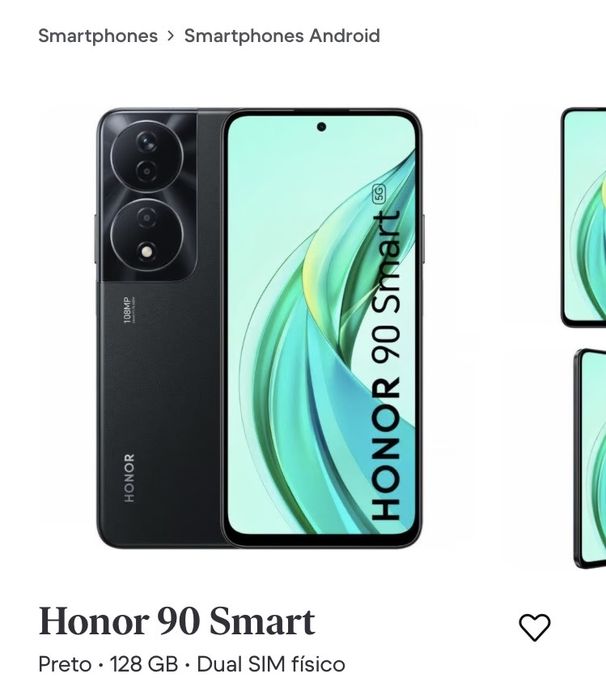Click the lower circular camera module
This screenshot has width=606, height=699.
pyautogui.click(x=146, y=235)
